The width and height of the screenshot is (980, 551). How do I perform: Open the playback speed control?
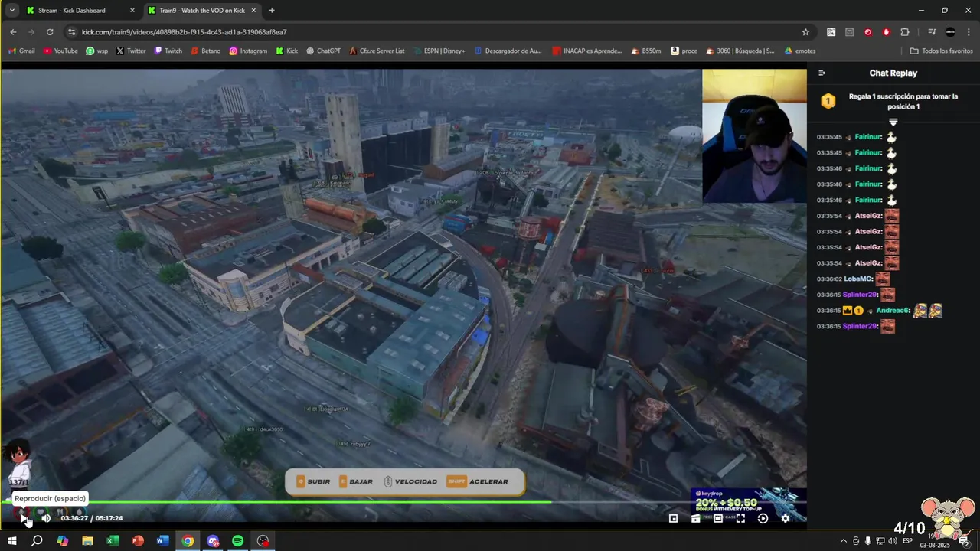click(763, 518)
